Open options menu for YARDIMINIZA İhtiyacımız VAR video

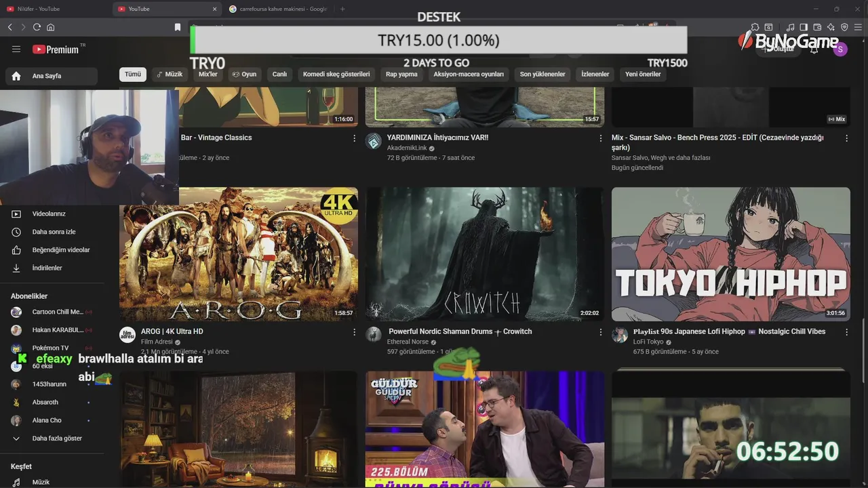[600, 138]
